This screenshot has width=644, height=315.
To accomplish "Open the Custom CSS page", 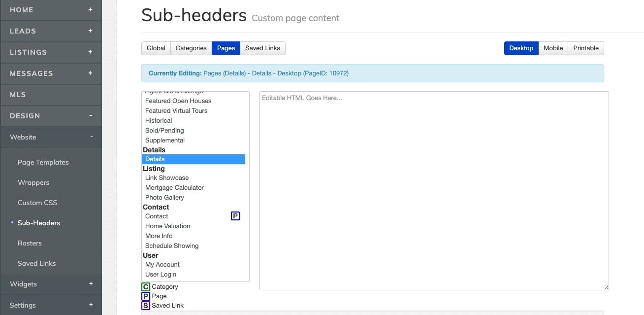I will pyautogui.click(x=37, y=203).
